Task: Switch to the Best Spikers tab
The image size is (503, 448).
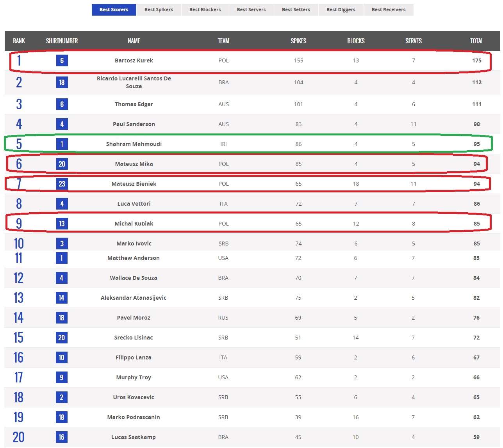Action: [159, 10]
